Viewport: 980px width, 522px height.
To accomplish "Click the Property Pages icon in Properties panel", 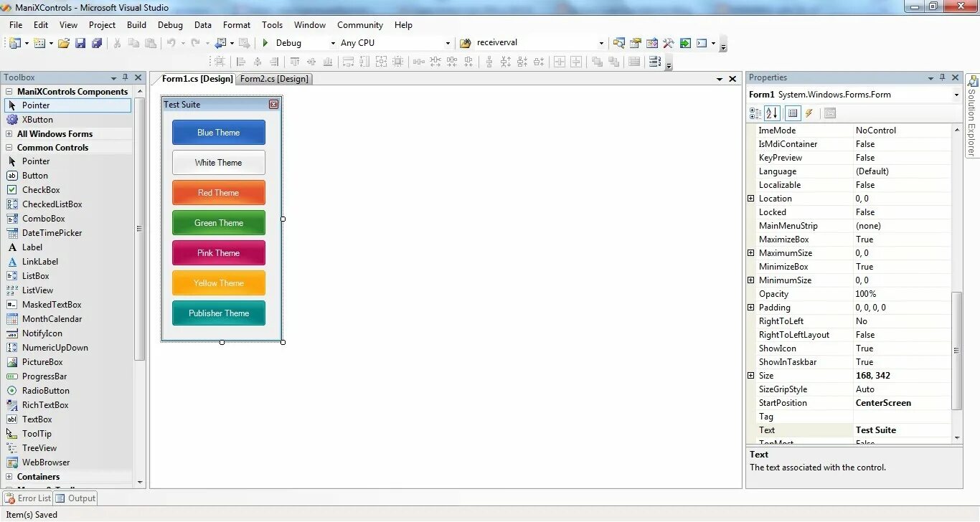I will [x=829, y=113].
